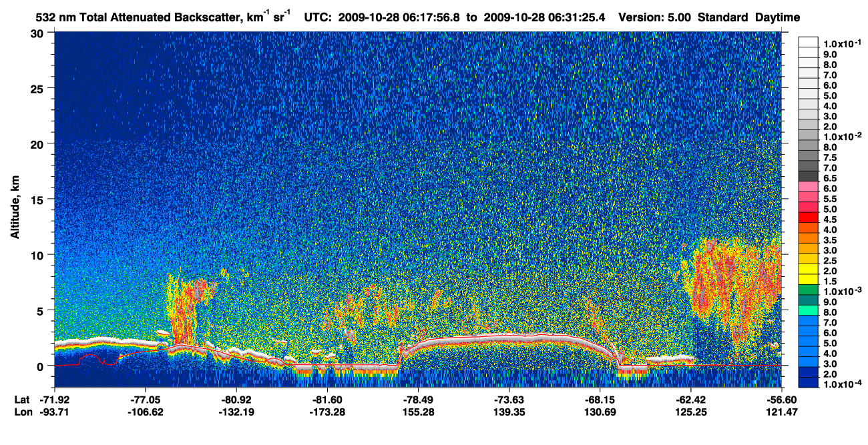This screenshot has width=868, height=445.
Task: Pick the darkest charcoal gray colorbar swatch
Action: (808, 175)
